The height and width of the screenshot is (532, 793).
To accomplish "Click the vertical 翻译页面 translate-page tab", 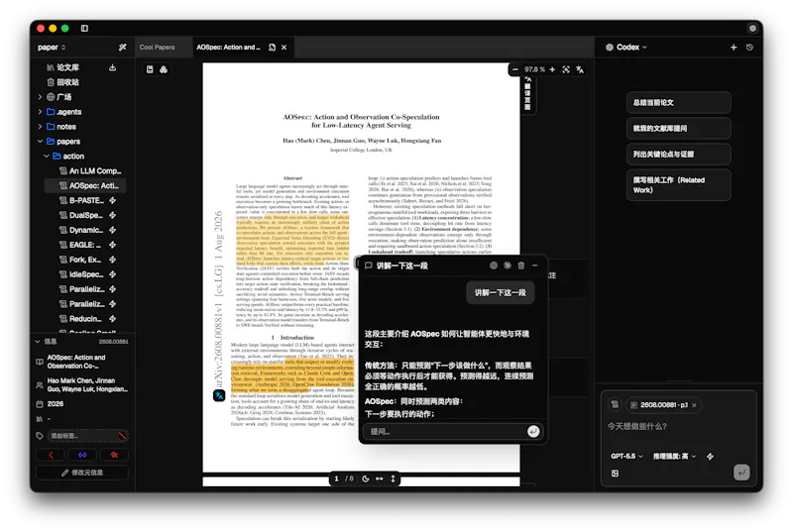I will coord(527,94).
